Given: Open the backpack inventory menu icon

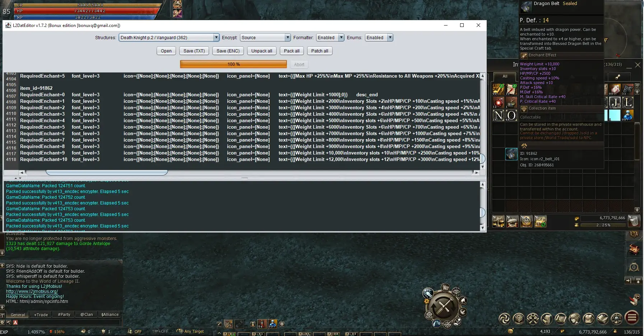Looking at the screenshot, I should tap(589, 318).
